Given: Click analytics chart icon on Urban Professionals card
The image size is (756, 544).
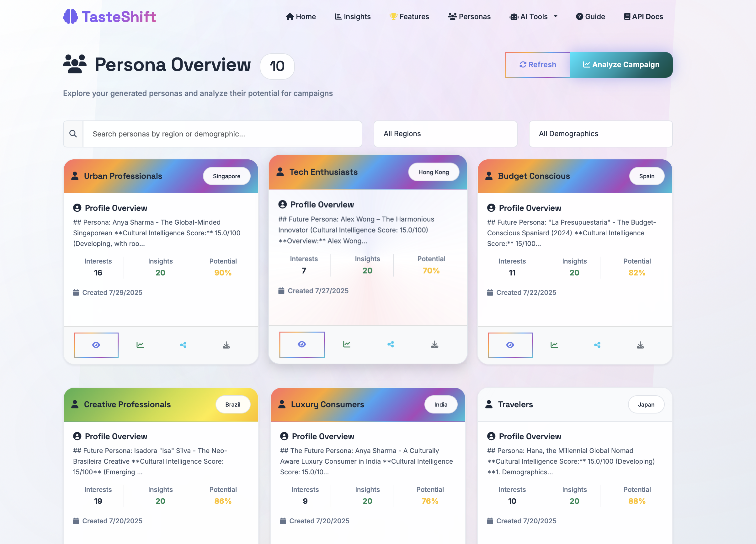Looking at the screenshot, I should [x=140, y=345].
